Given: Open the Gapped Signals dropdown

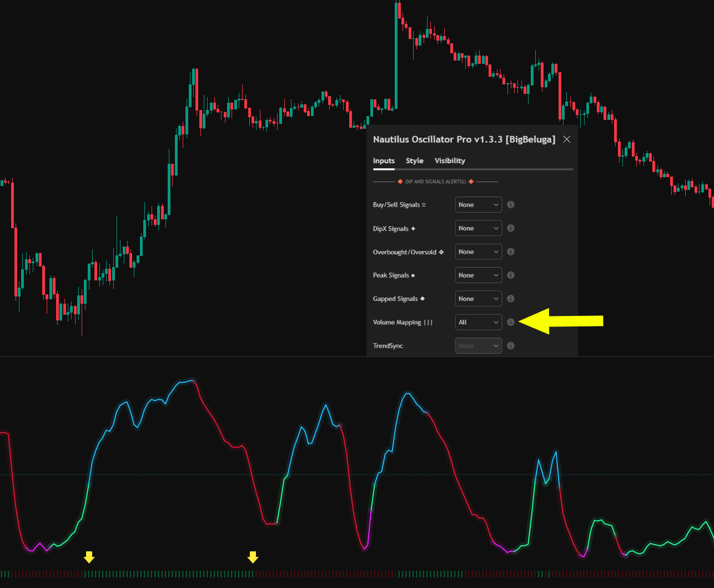Looking at the screenshot, I should click(x=479, y=299).
